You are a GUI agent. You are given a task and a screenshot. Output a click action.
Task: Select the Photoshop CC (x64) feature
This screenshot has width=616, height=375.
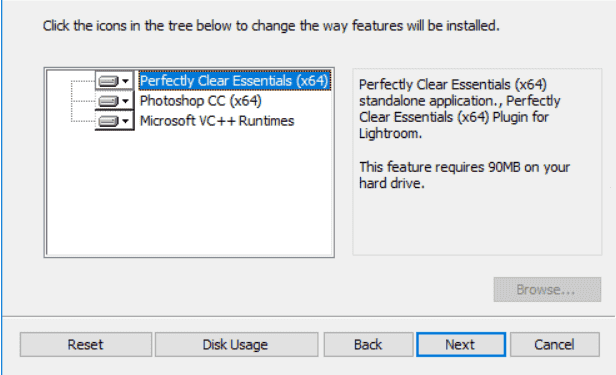click(x=200, y=101)
